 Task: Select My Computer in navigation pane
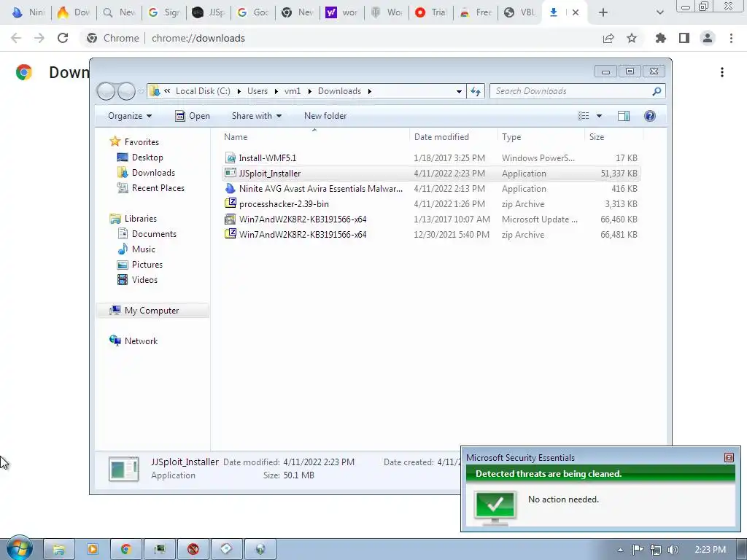[152, 311]
